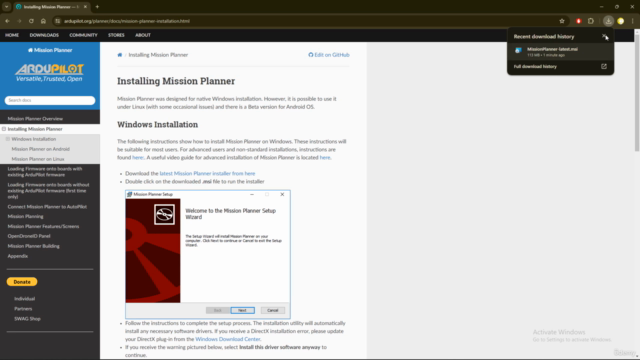Open the browser home page icon
The height and width of the screenshot is (360, 640).
[x=43, y=21]
